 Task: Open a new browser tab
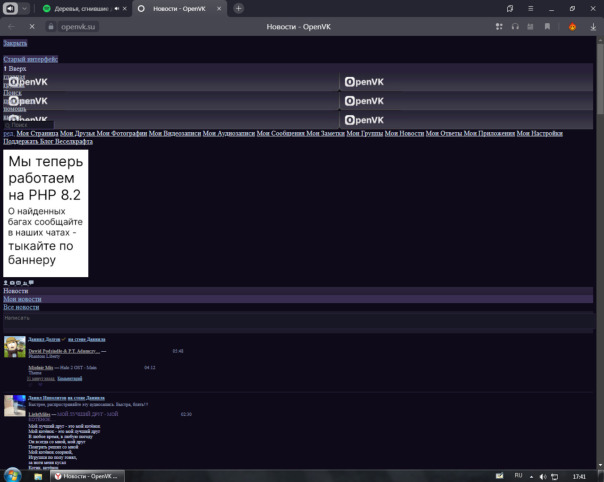238,8
